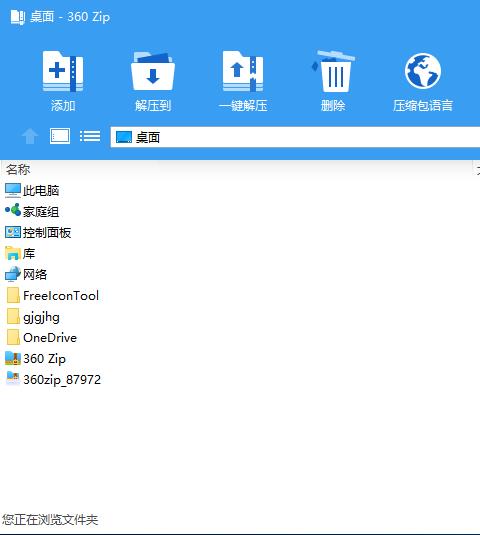The width and height of the screenshot is (480, 535).
Task: Select the gjgjhg folder icon
Action: point(13,316)
